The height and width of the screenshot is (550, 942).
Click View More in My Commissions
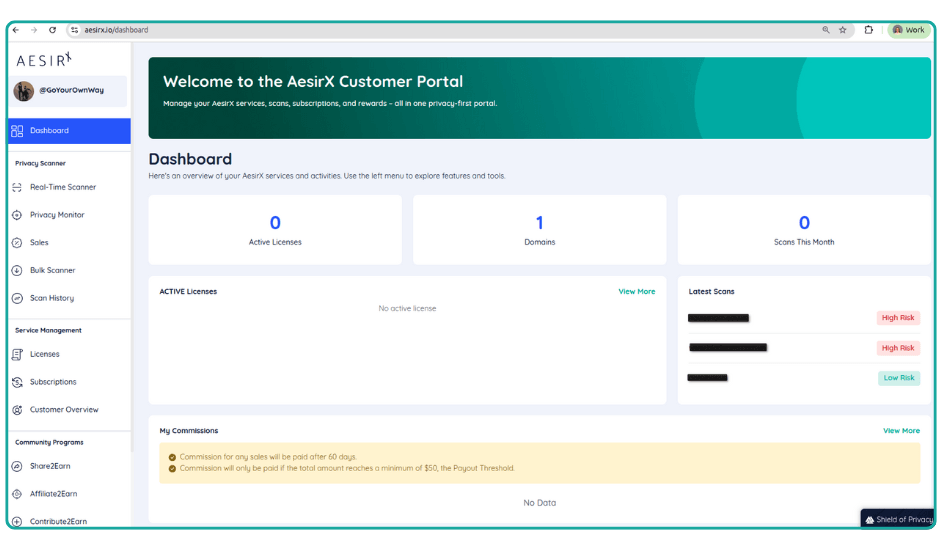(901, 431)
